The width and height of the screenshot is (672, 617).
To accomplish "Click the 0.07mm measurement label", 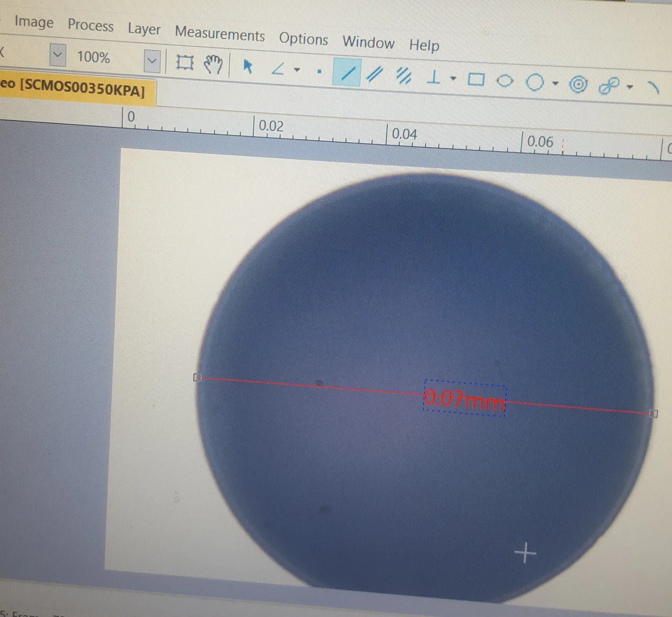I will point(465,399).
